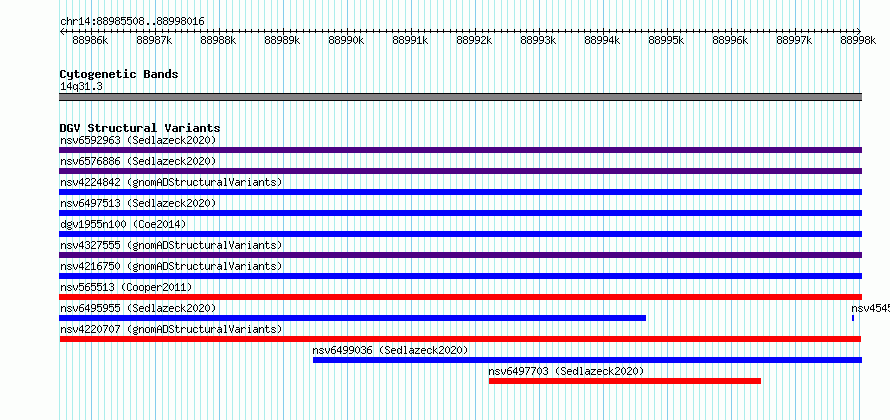
Task: Click the 88987k ruler tick label
Action: tap(154, 40)
